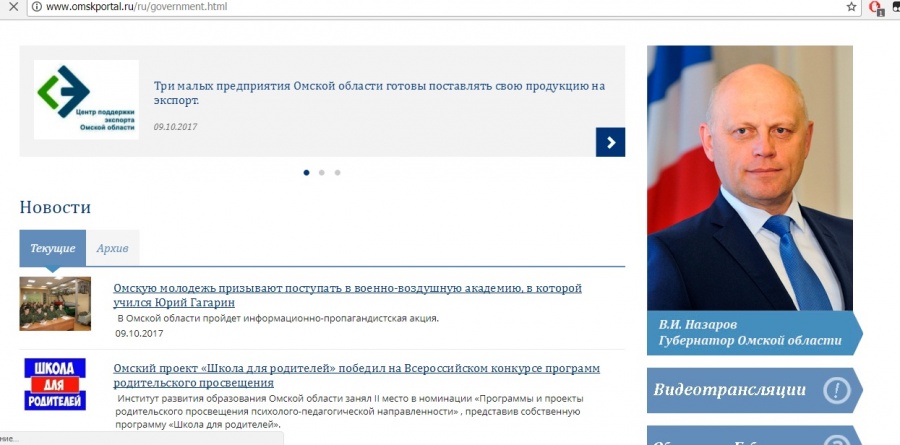This screenshot has height=445, width=900.
Task: Click text about информационно-пропагандистская акция
Action: coord(278,318)
